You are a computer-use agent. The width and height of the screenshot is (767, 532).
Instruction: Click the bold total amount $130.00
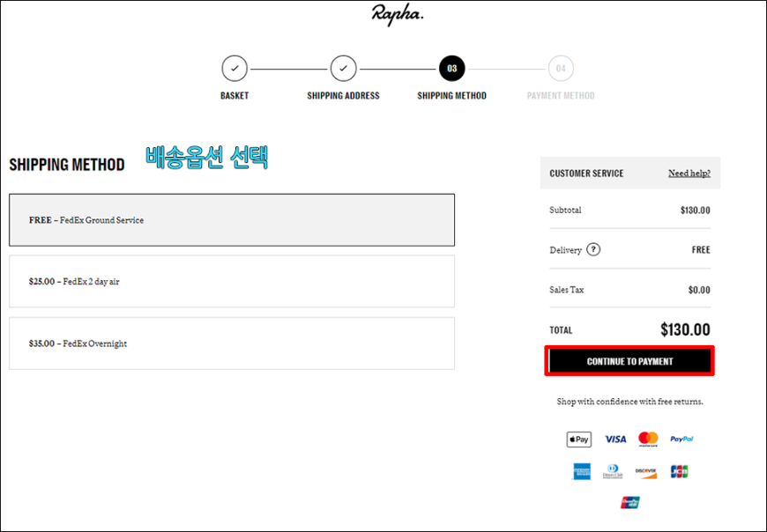point(685,329)
